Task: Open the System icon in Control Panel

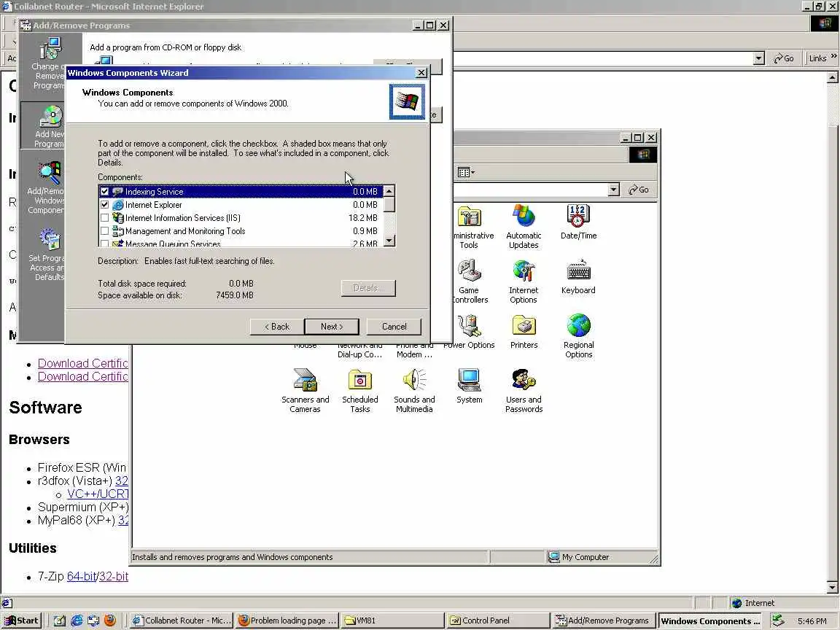Action: click(x=470, y=386)
